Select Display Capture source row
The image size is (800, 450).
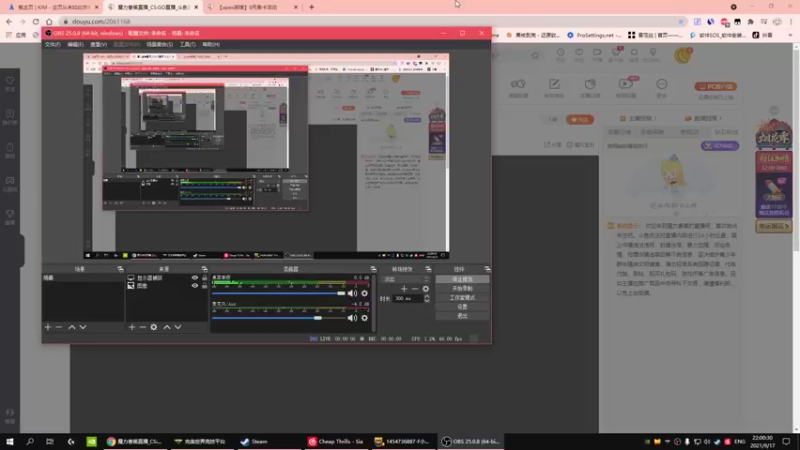pyautogui.click(x=167, y=278)
